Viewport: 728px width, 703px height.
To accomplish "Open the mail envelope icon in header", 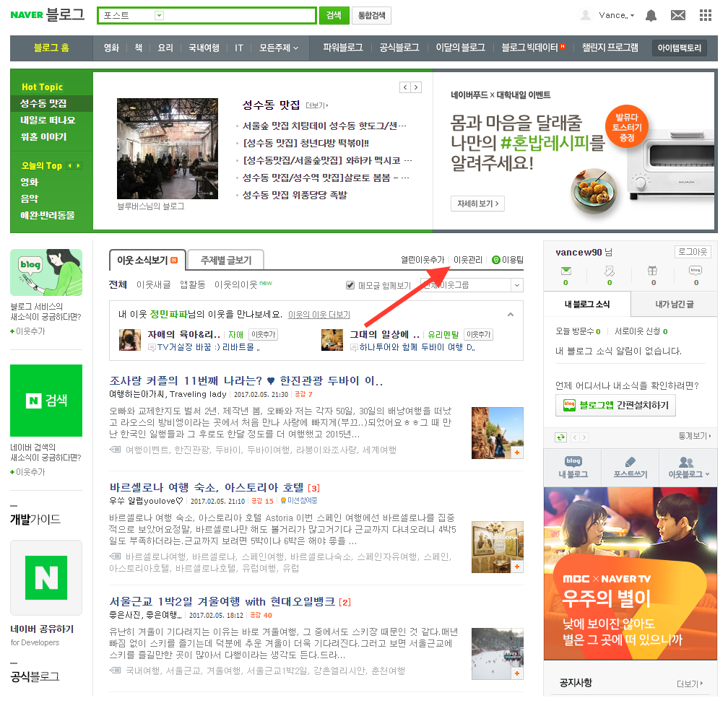I will tap(678, 15).
